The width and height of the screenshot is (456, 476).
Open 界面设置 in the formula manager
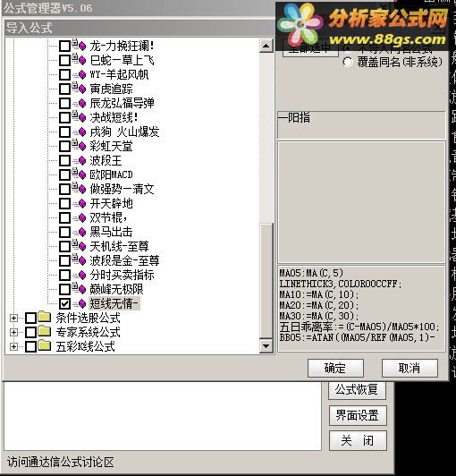[358, 415]
